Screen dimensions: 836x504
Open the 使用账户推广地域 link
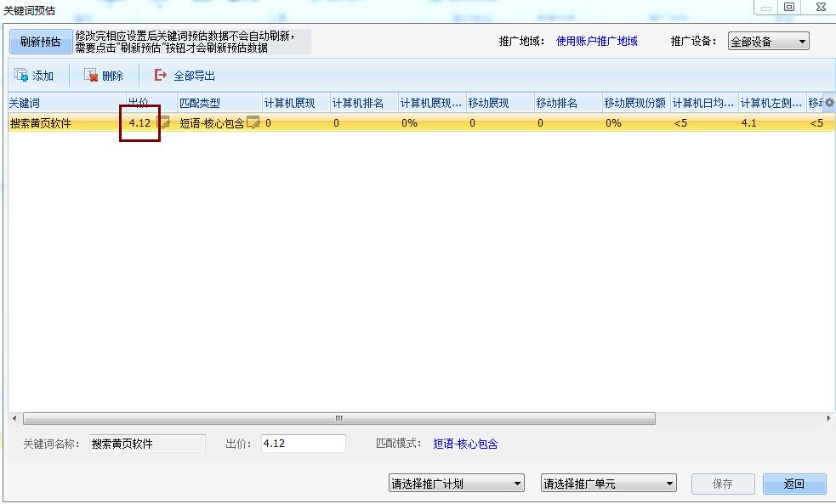(594, 40)
